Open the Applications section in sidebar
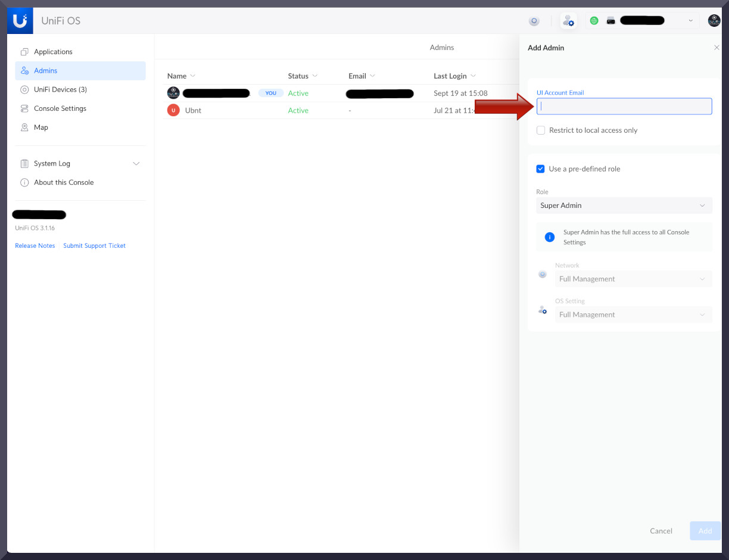The image size is (729, 560). pos(53,52)
